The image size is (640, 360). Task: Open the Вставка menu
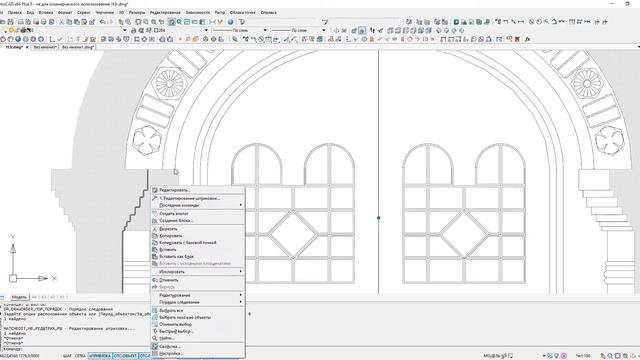coord(46,13)
